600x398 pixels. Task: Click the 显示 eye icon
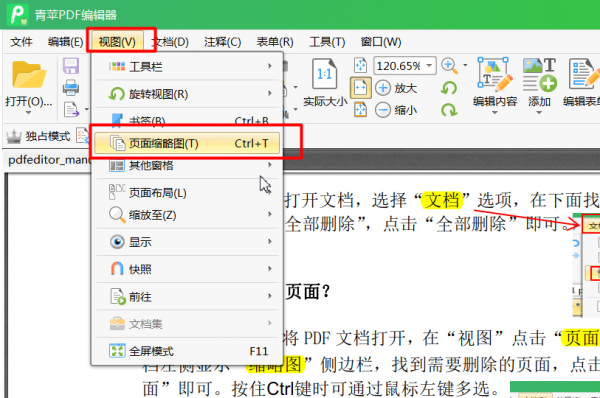(117, 242)
